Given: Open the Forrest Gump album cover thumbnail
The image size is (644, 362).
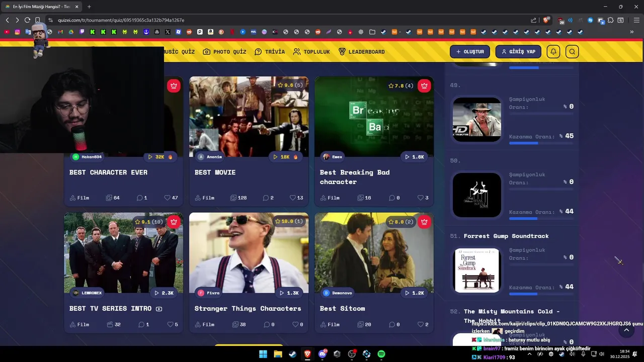Looking at the screenshot, I should coord(477,270).
